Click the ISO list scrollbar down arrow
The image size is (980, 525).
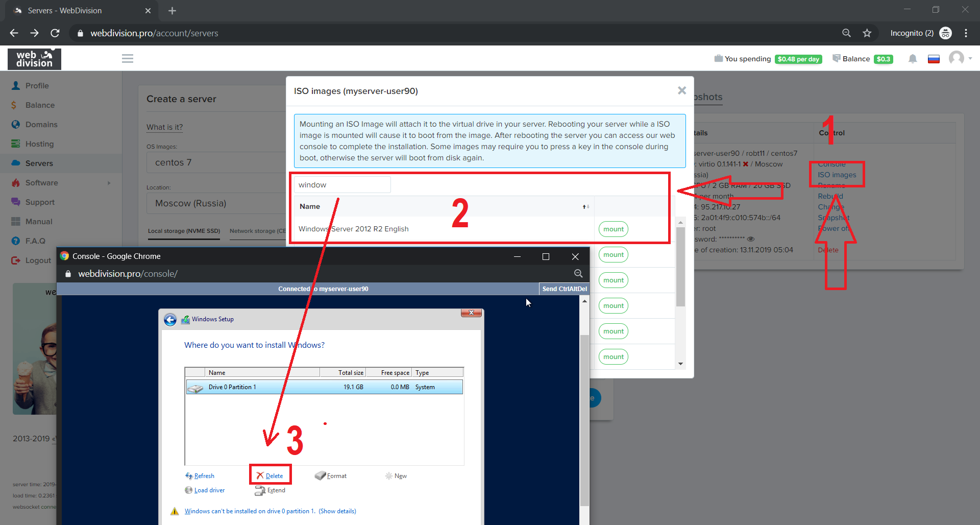(x=680, y=364)
